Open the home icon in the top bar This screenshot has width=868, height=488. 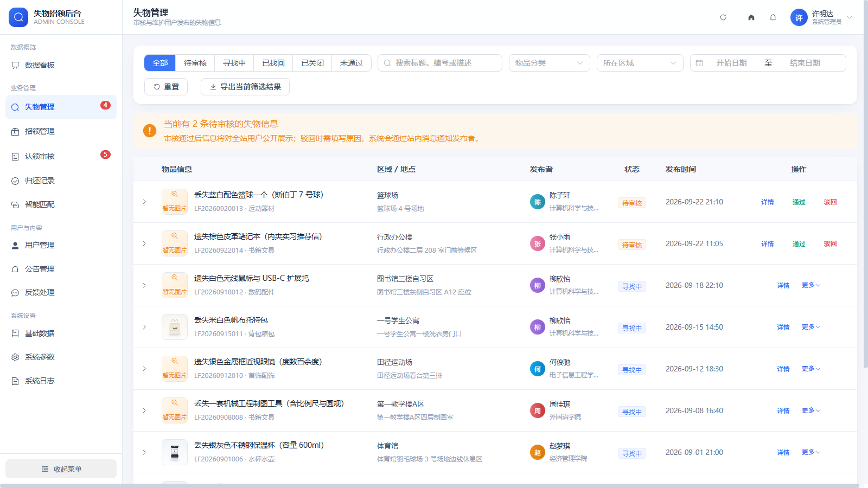click(x=751, y=17)
